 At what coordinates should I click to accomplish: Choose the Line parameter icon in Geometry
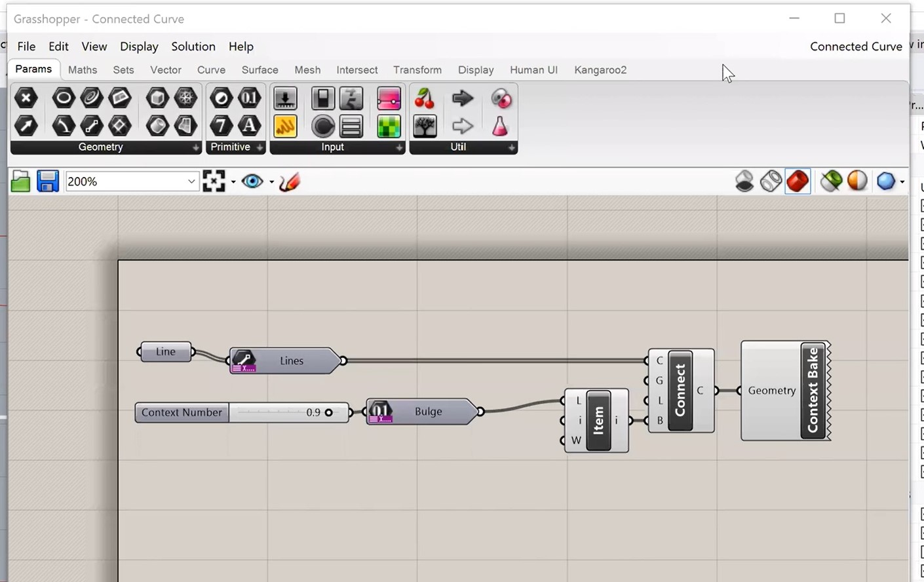tap(92, 125)
